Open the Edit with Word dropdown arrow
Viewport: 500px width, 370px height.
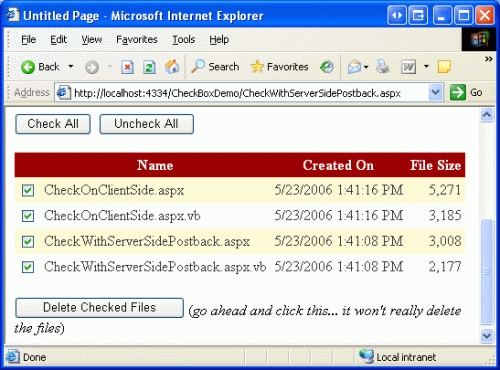click(426, 67)
